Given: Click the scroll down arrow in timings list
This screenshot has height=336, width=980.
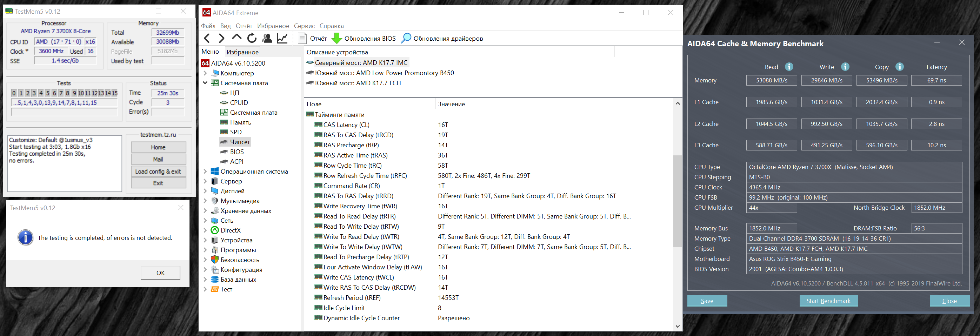Looking at the screenshot, I should [x=677, y=326].
